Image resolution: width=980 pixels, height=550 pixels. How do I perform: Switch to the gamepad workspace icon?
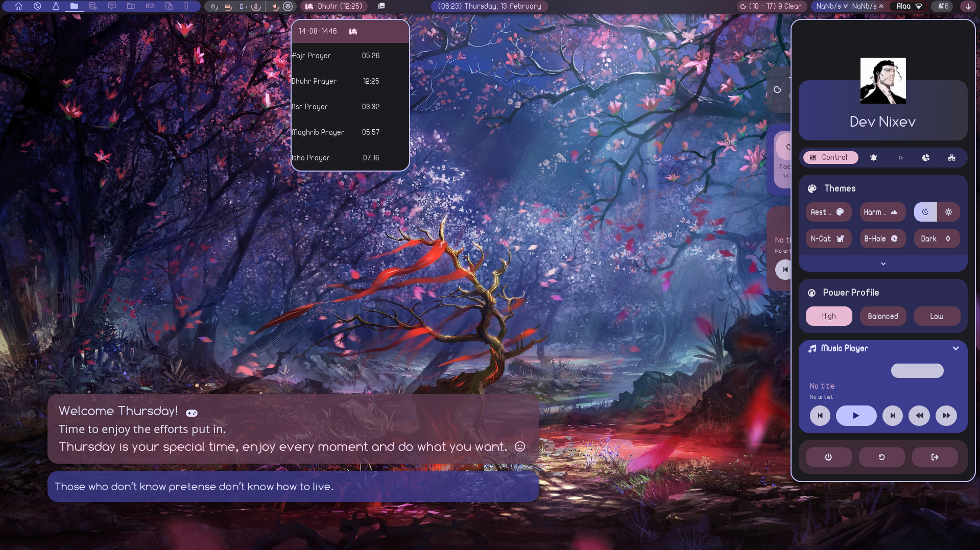[x=150, y=6]
